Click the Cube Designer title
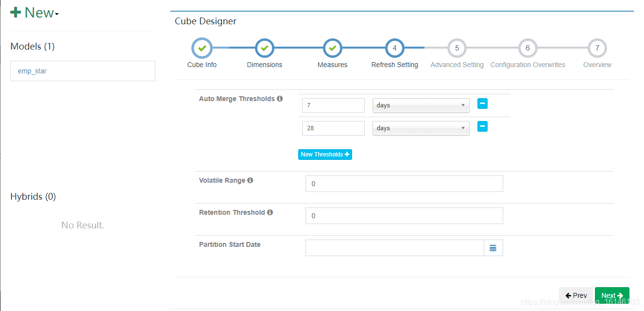Viewport: 644px width, 311px height. point(205,21)
